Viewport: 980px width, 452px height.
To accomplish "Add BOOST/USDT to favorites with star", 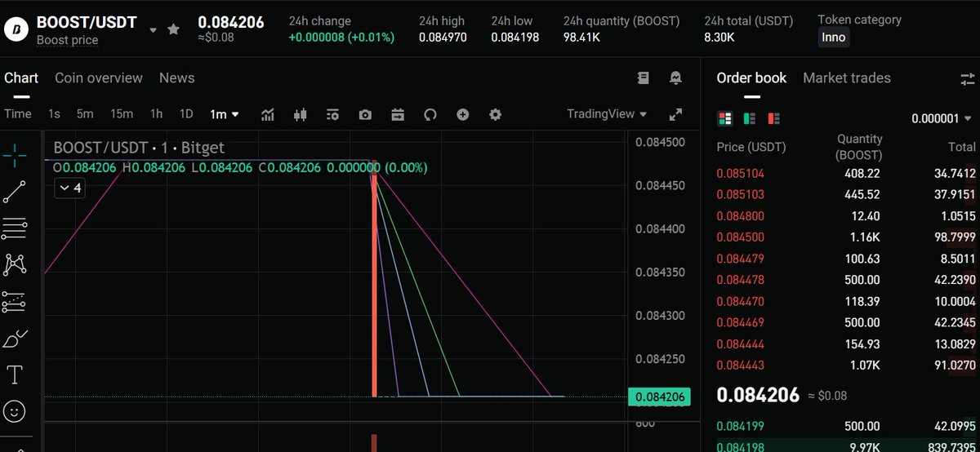I will coord(173,29).
